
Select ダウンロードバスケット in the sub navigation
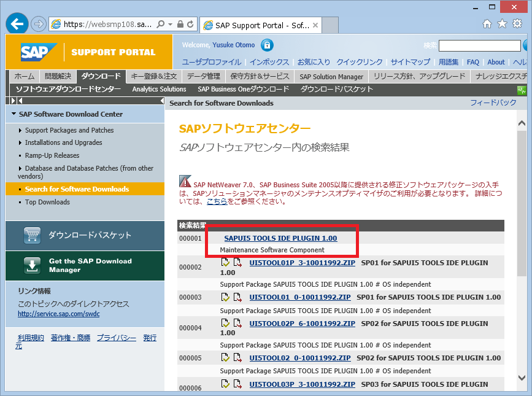point(337,89)
